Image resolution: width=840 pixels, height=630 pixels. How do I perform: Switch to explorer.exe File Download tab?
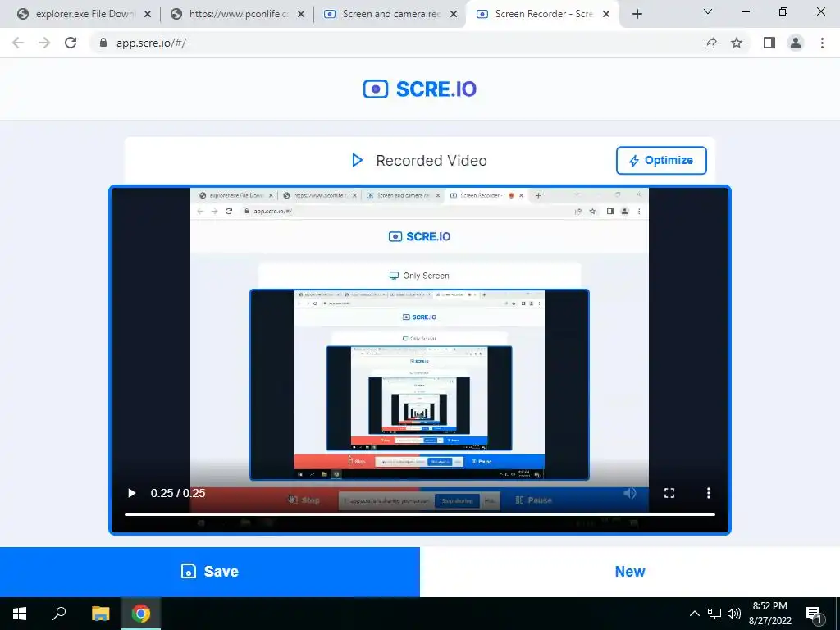tap(84, 14)
